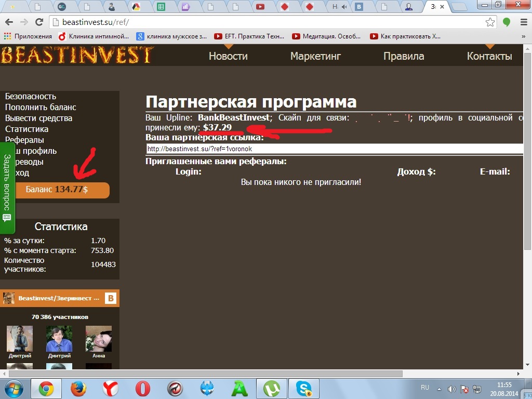532x399 pixels.
Task: Click the Доход $: column header
Action: click(417, 171)
